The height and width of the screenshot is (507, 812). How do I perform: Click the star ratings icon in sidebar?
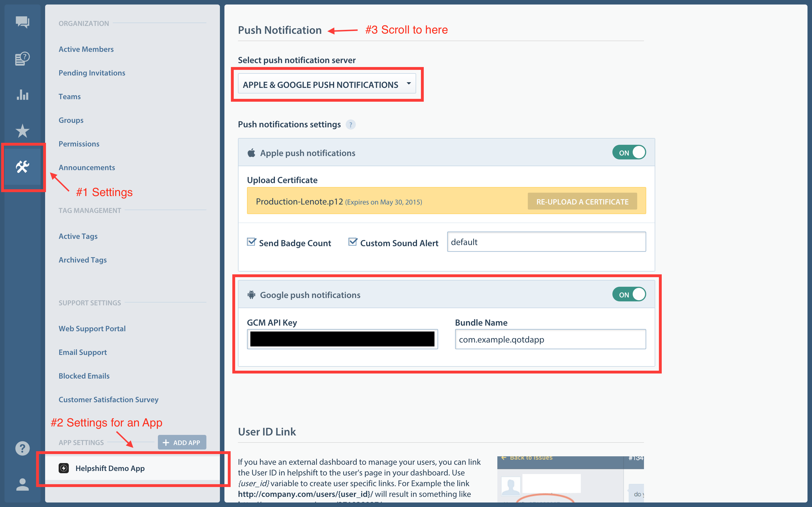[22, 131]
